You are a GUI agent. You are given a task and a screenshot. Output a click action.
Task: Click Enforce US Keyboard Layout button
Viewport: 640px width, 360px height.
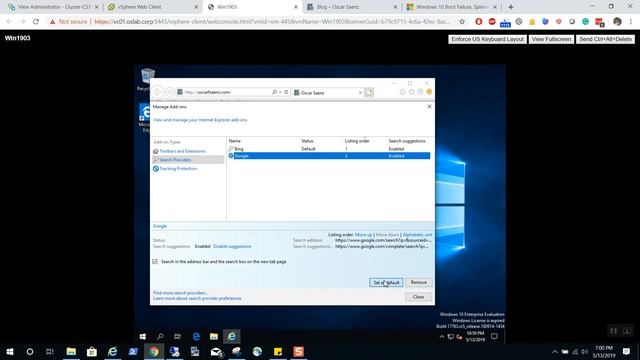[487, 39]
